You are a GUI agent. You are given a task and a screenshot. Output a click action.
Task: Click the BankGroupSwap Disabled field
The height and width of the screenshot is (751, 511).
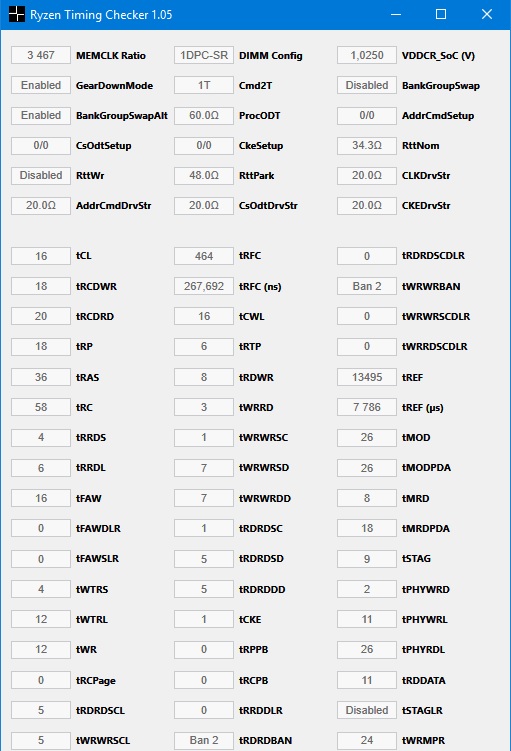click(x=367, y=85)
